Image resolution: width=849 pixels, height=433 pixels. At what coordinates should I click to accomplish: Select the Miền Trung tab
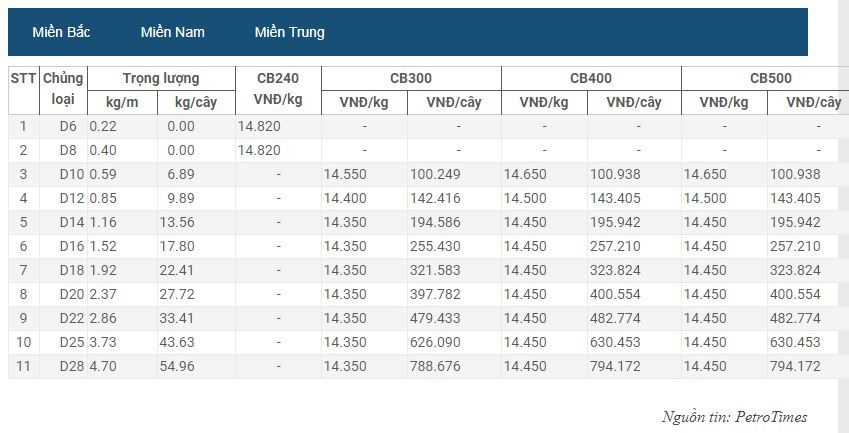tap(290, 32)
